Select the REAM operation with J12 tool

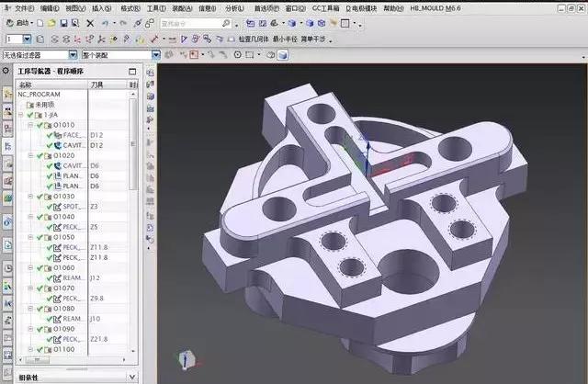click(x=72, y=277)
